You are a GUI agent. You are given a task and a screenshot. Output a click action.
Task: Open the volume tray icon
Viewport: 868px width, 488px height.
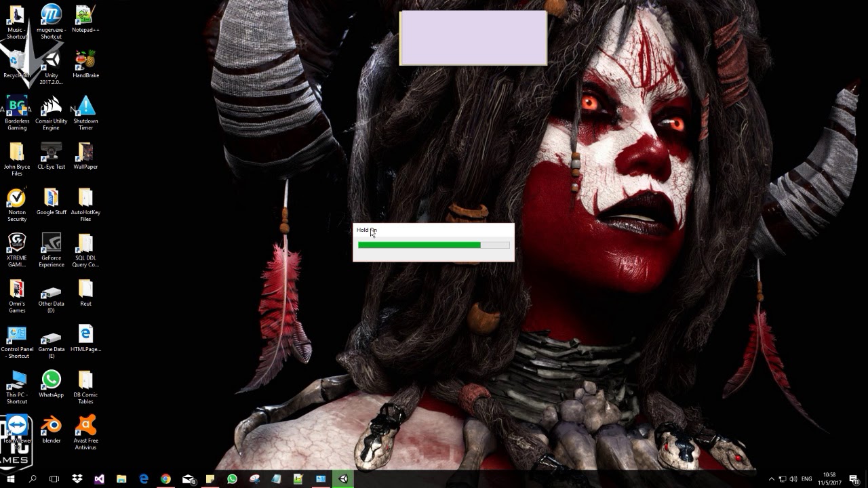pyautogui.click(x=794, y=479)
